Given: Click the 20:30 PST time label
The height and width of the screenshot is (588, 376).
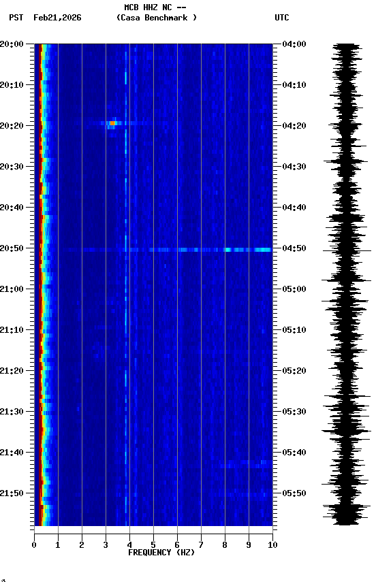Looking at the screenshot, I should (12, 167).
